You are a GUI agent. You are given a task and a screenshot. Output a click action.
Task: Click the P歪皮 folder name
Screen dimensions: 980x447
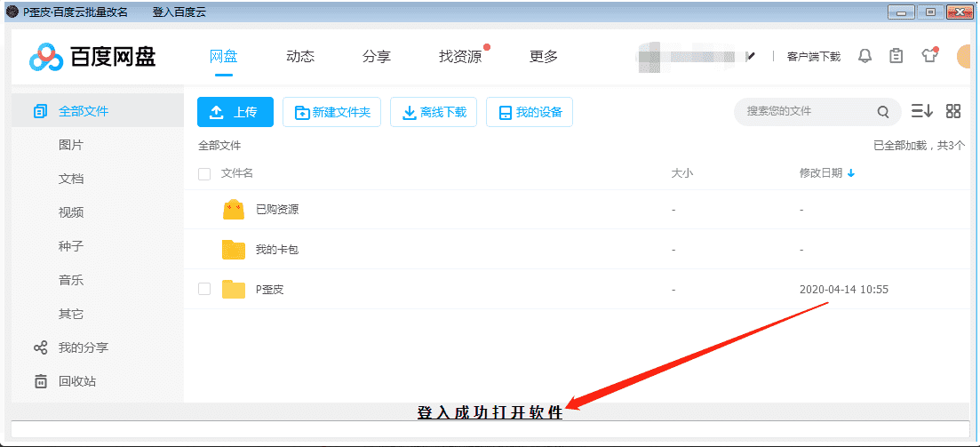point(270,290)
